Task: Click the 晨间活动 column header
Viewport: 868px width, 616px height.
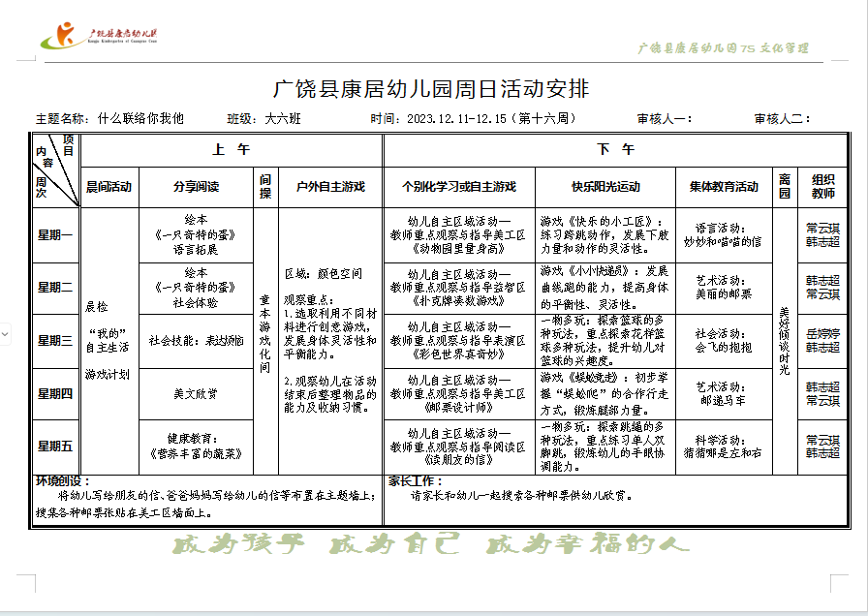Action: pos(109,187)
